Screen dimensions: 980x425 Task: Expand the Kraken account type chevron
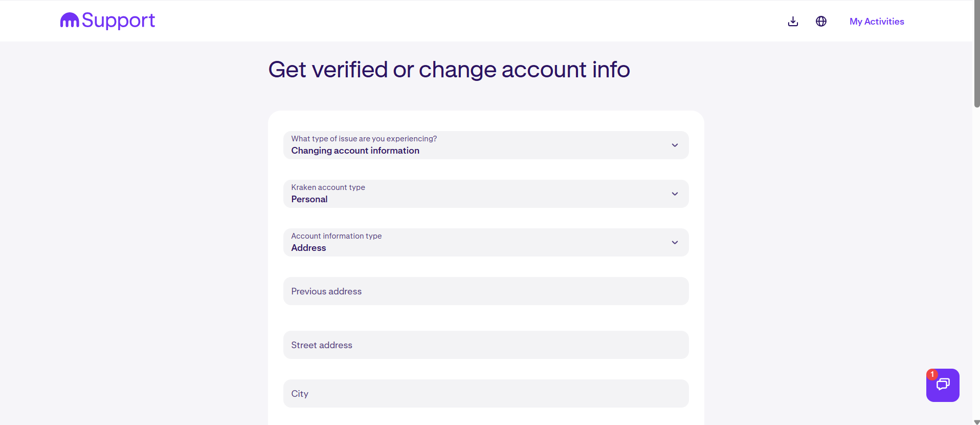pos(675,194)
